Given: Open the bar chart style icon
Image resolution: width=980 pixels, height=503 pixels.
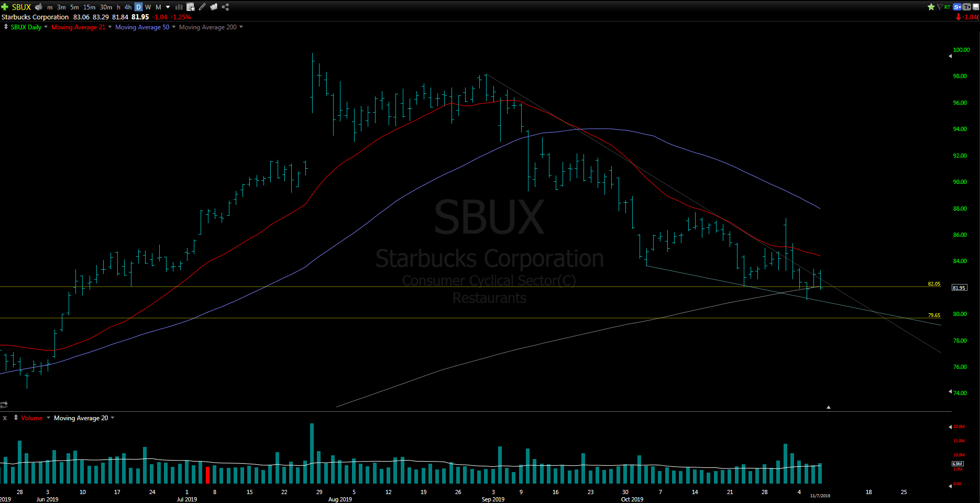Looking at the screenshot, I should 179,7.
